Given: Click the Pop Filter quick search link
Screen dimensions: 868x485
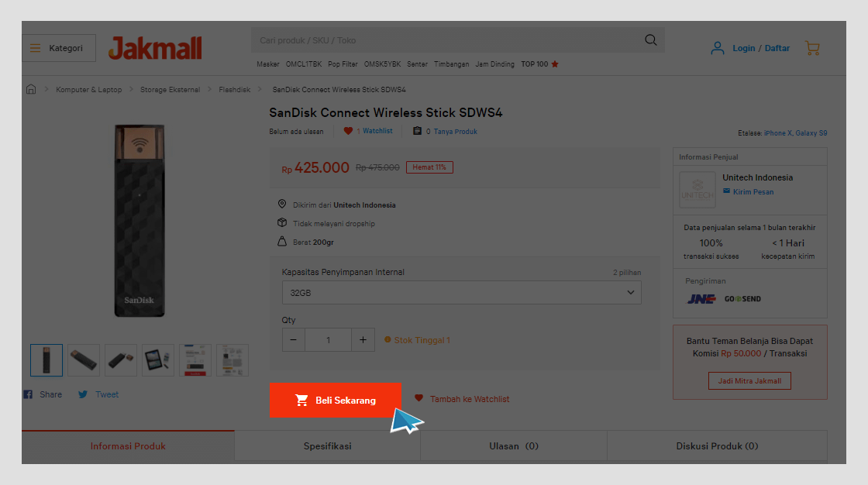Looking at the screenshot, I should click(x=343, y=64).
